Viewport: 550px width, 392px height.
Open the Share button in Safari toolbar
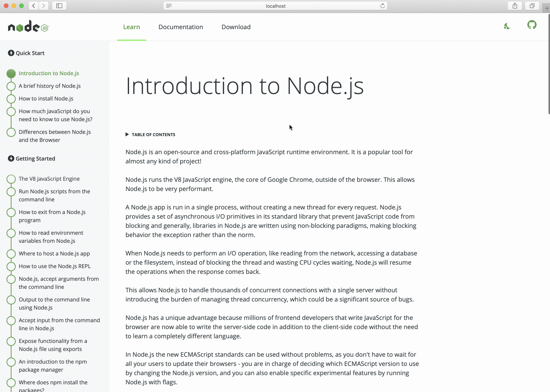pyautogui.click(x=515, y=6)
